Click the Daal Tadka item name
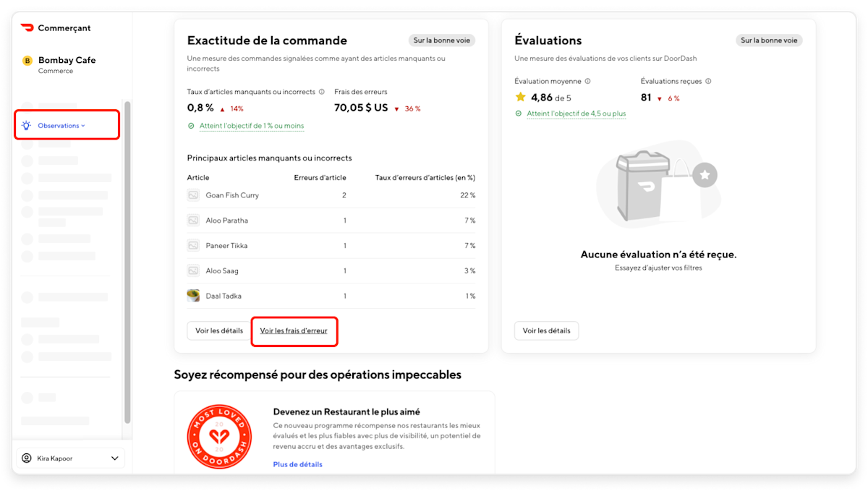 point(224,296)
